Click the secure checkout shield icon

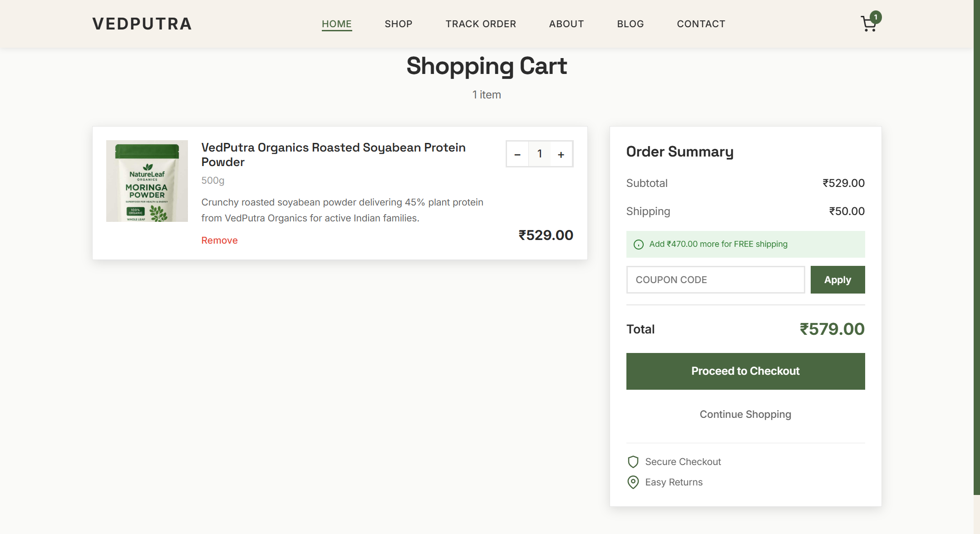coord(633,462)
